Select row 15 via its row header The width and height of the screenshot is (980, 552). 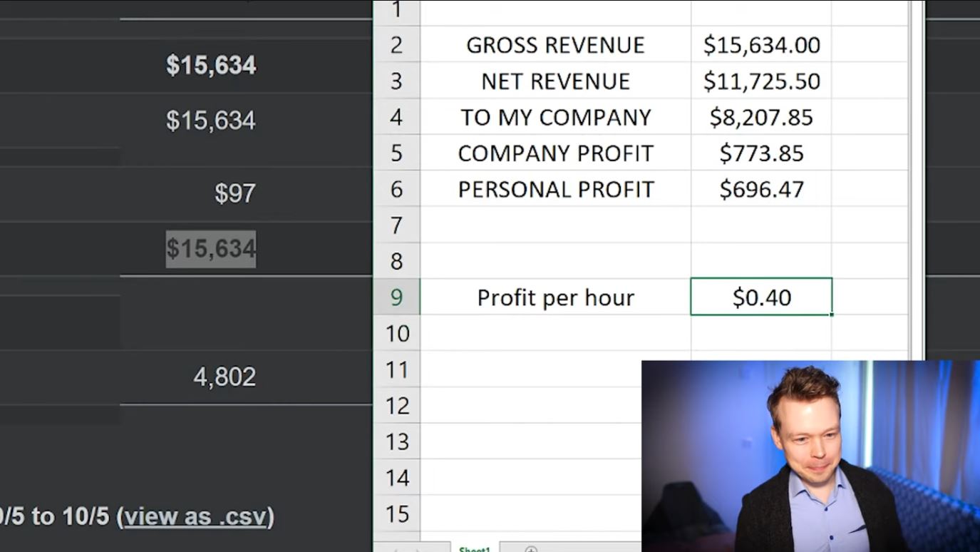click(x=396, y=513)
